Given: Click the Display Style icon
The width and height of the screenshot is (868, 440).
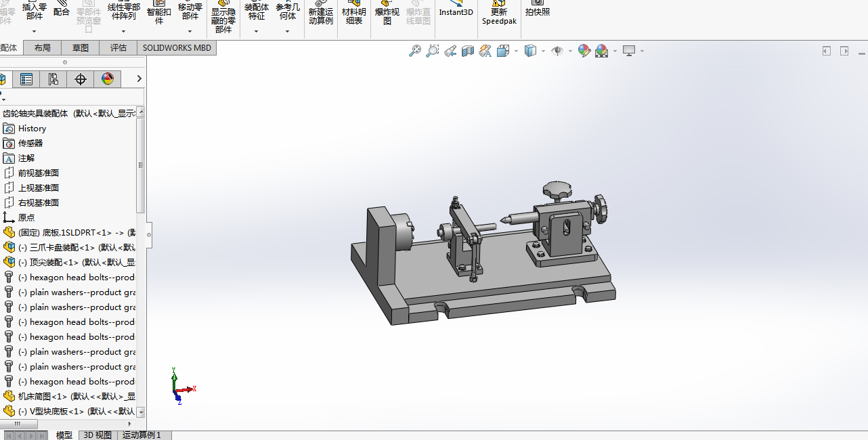Looking at the screenshot, I should click(x=531, y=51).
